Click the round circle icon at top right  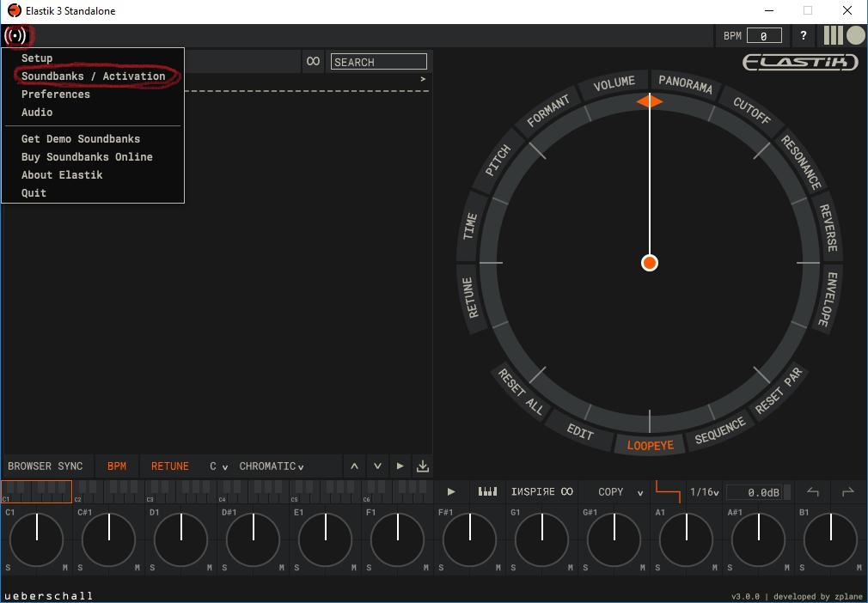(x=855, y=35)
